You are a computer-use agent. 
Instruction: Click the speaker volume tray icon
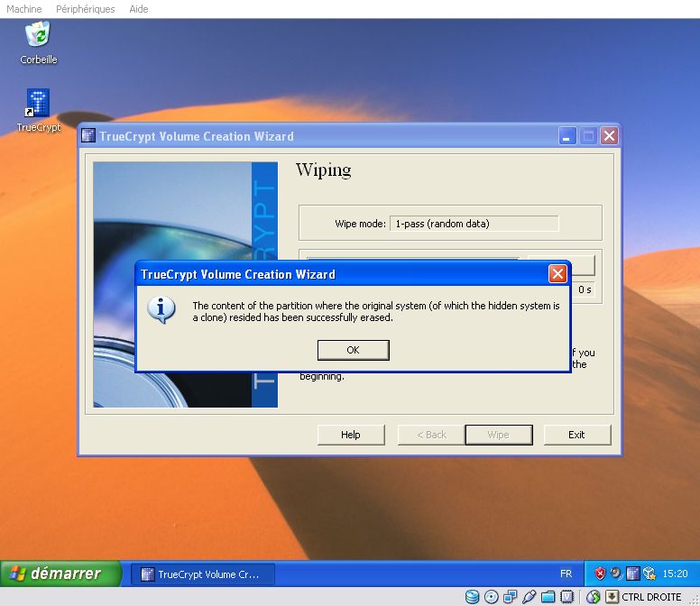pyautogui.click(x=616, y=573)
